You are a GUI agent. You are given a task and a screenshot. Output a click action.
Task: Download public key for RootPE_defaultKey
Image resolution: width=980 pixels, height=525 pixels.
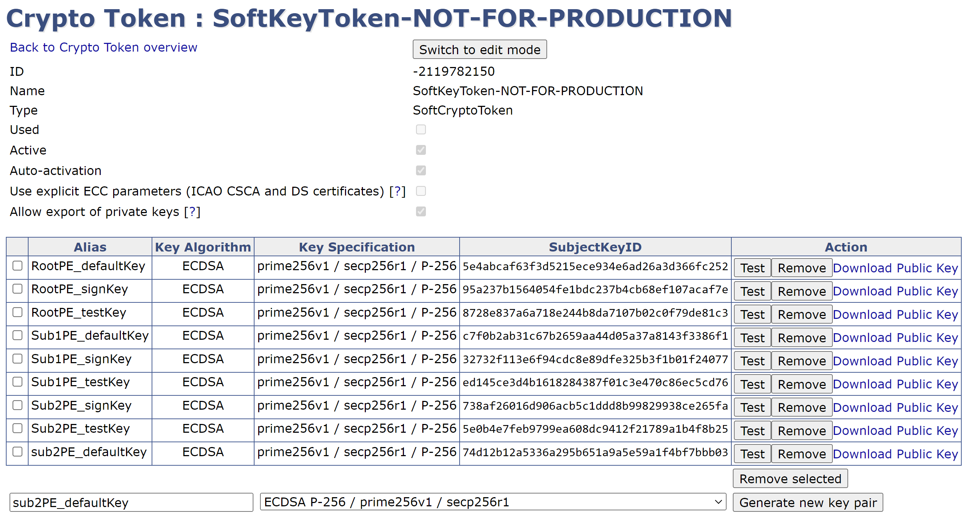[895, 268]
